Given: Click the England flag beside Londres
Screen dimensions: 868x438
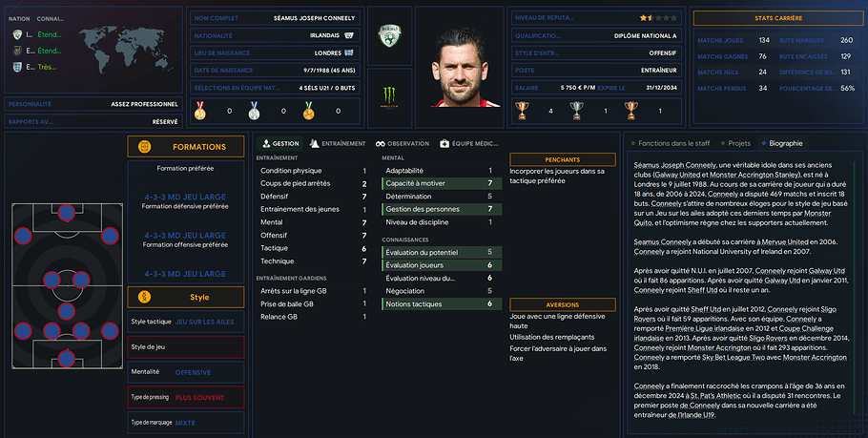Looking at the screenshot, I should 349,52.
